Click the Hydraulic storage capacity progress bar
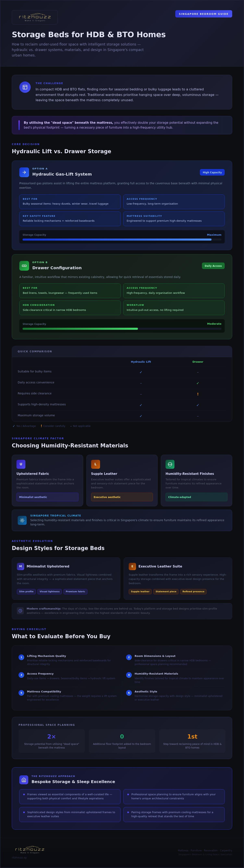244x868 pixels. pyautogui.click(x=122, y=240)
